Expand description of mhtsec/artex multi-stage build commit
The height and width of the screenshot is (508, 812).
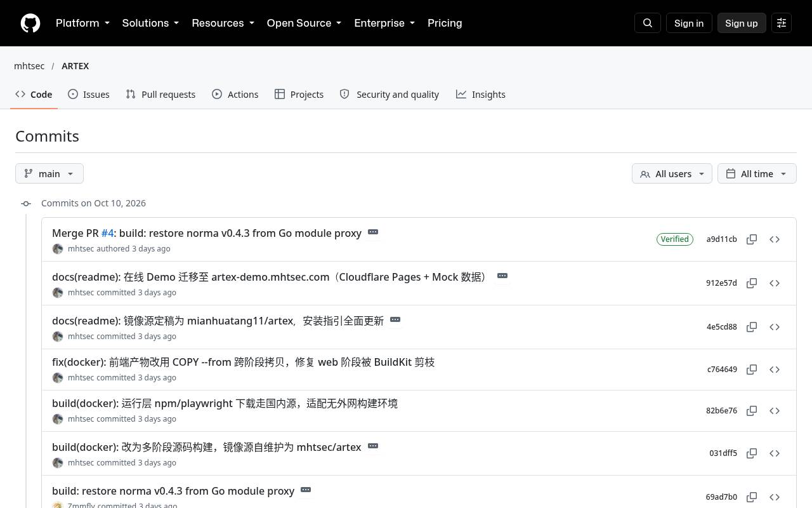(x=373, y=446)
